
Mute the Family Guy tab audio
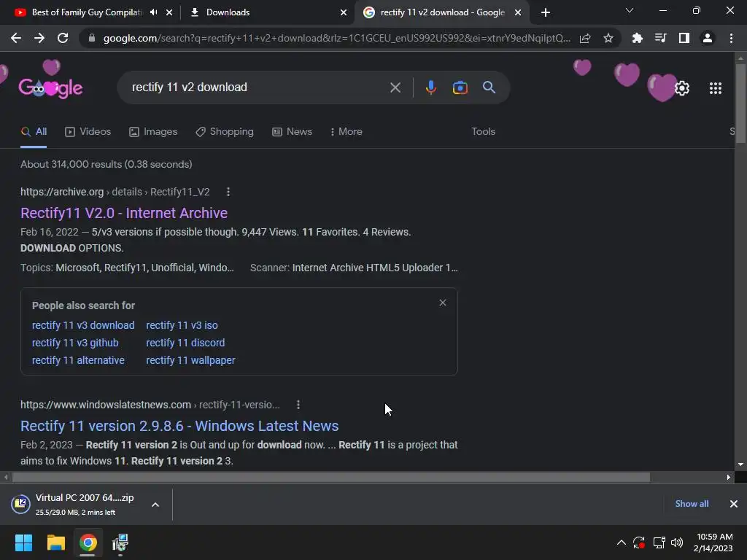pos(153,12)
